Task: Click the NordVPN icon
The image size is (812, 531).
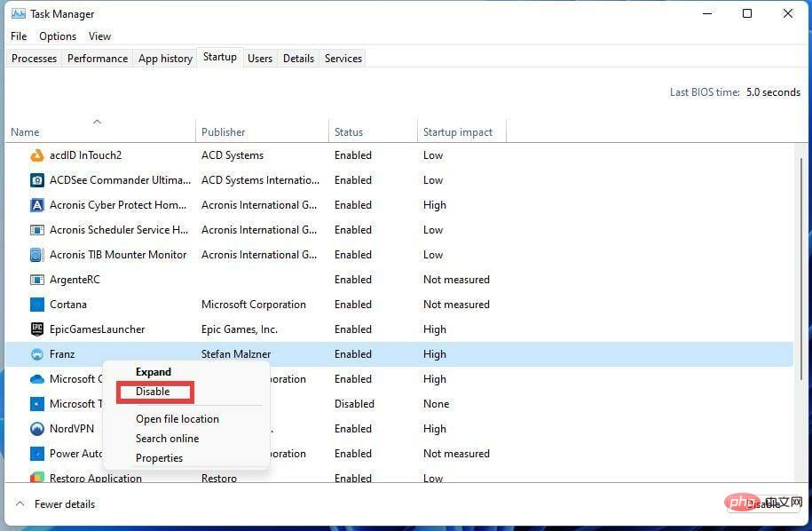Action: (x=36, y=429)
